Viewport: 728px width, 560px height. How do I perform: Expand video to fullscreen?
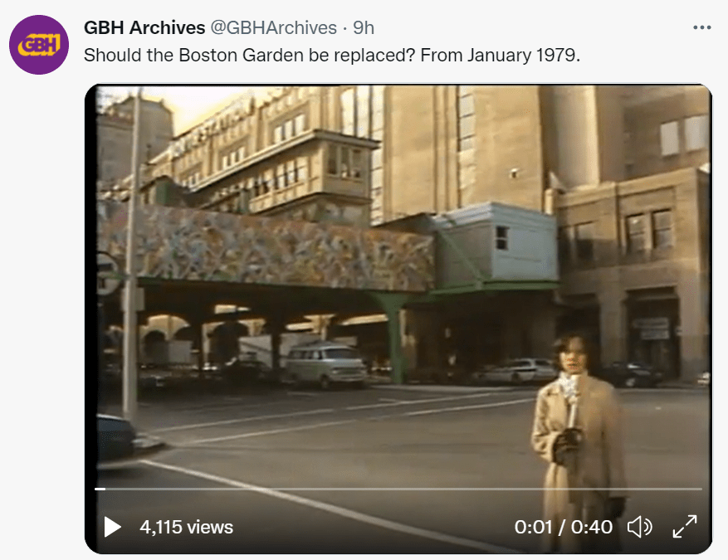(685, 527)
